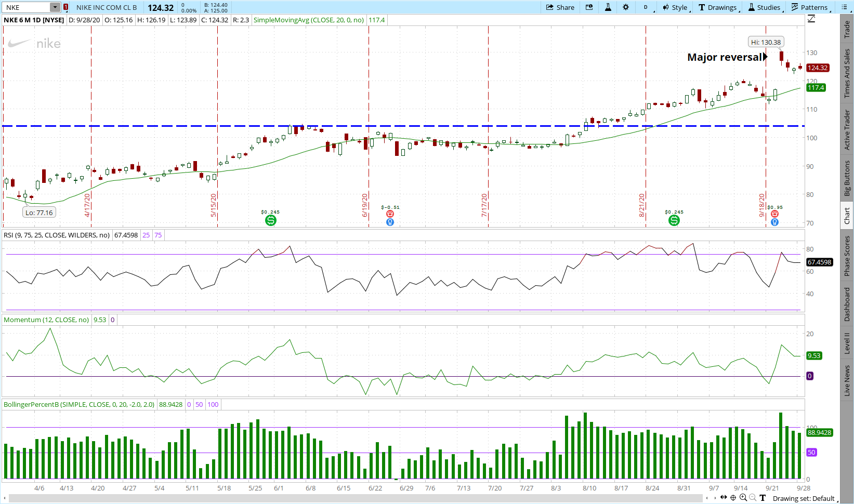Viewport: 854px width, 504px height.
Task: Click the news alert icon beside Share
Action: coord(589,7)
